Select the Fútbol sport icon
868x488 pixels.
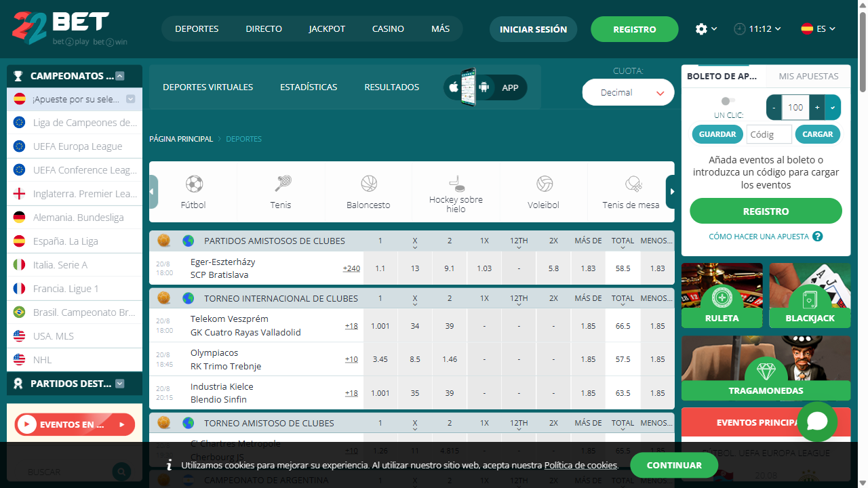[194, 184]
